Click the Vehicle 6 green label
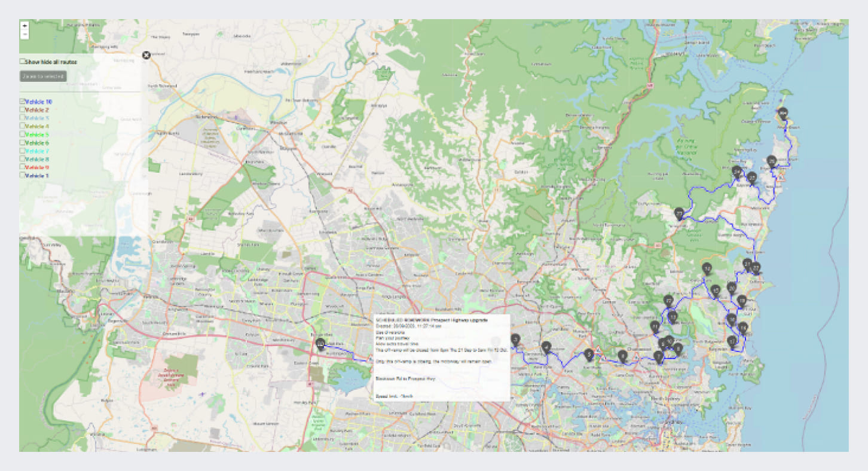 coord(38,143)
